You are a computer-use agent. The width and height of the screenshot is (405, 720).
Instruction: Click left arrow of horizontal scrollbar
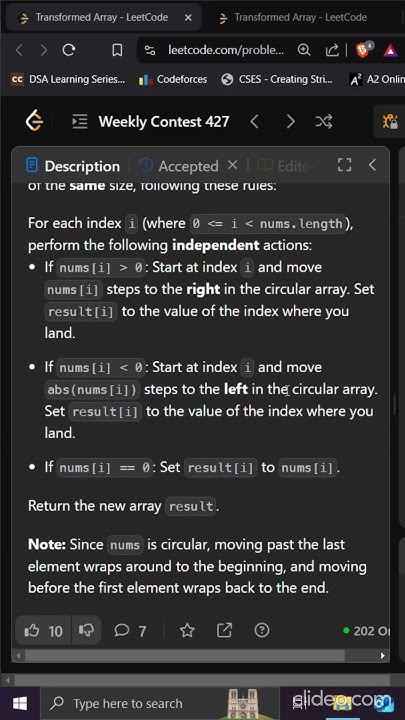(18, 656)
